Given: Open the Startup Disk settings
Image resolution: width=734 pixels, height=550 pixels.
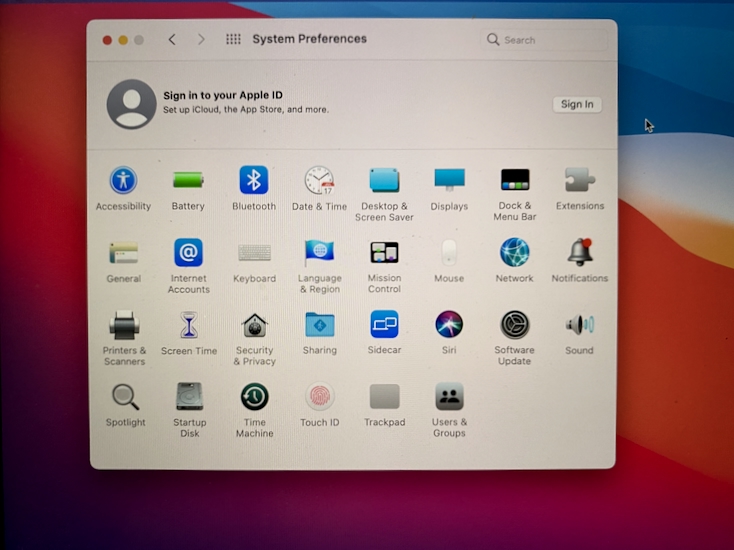Looking at the screenshot, I should point(189,397).
